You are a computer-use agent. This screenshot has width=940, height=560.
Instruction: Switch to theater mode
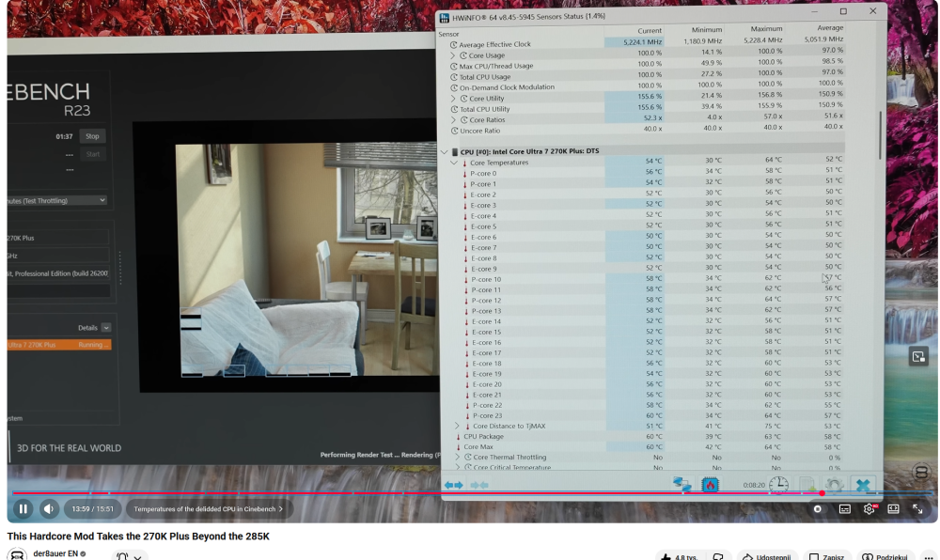pyautogui.click(x=893, y=509)
